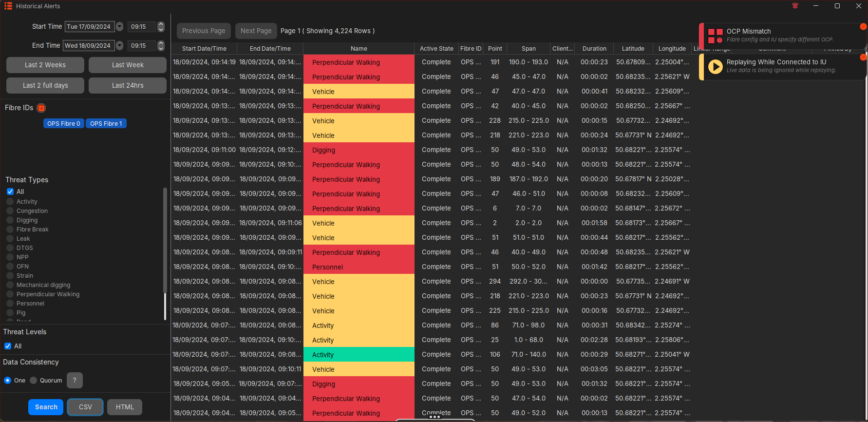Screen dimensions: 868x422
Task: Click the Historical Alerts list icon
Action: pyautogui.click(x=8, y=6)
